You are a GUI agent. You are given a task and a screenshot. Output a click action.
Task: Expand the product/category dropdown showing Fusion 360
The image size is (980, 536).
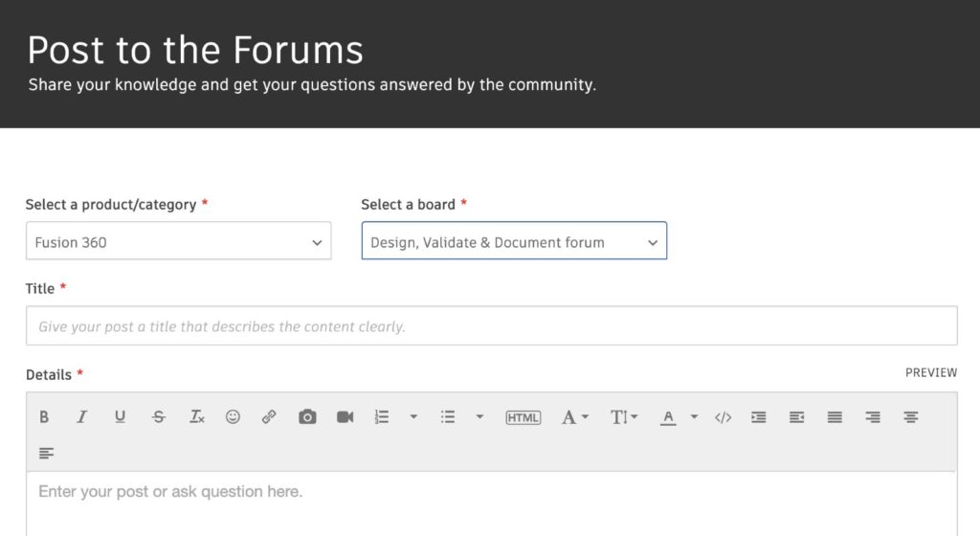coord(178,242)
